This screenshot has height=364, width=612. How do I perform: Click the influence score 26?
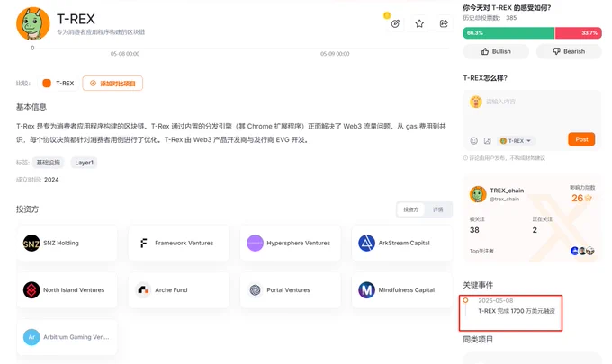coord(577,198)
